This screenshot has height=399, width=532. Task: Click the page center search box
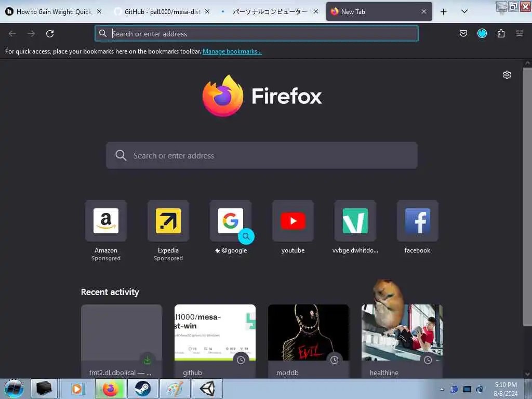(x=262, y=155)
